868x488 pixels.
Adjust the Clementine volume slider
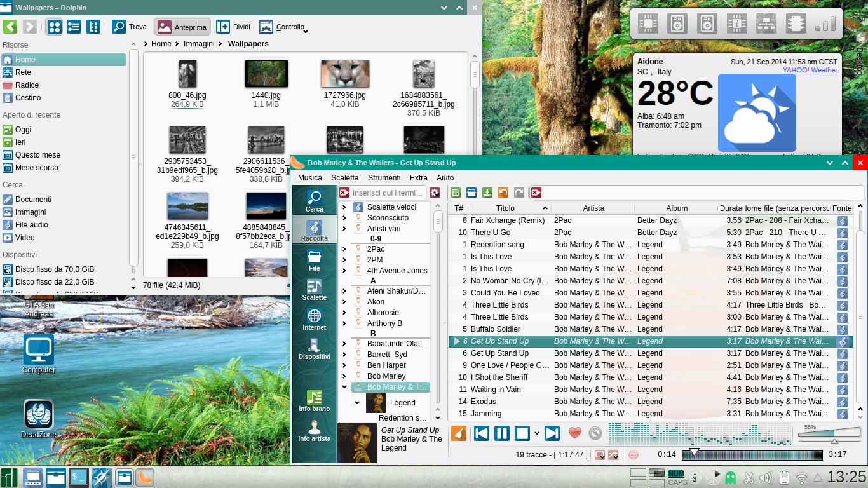point(829,435)
